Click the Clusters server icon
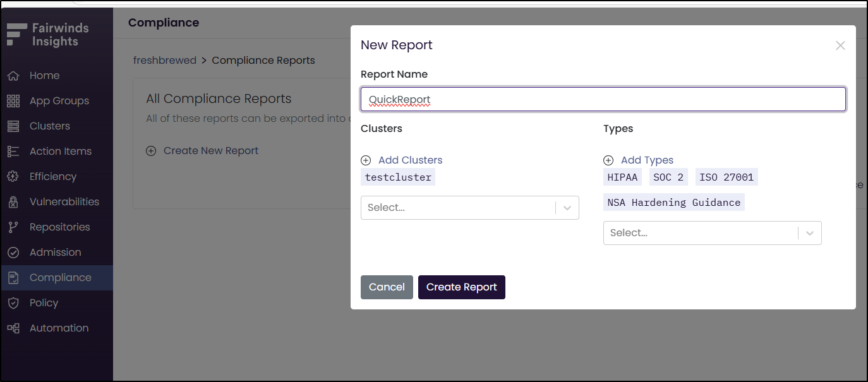The height and width of the screenshot is (382, 868). click(x=13, y=126)
